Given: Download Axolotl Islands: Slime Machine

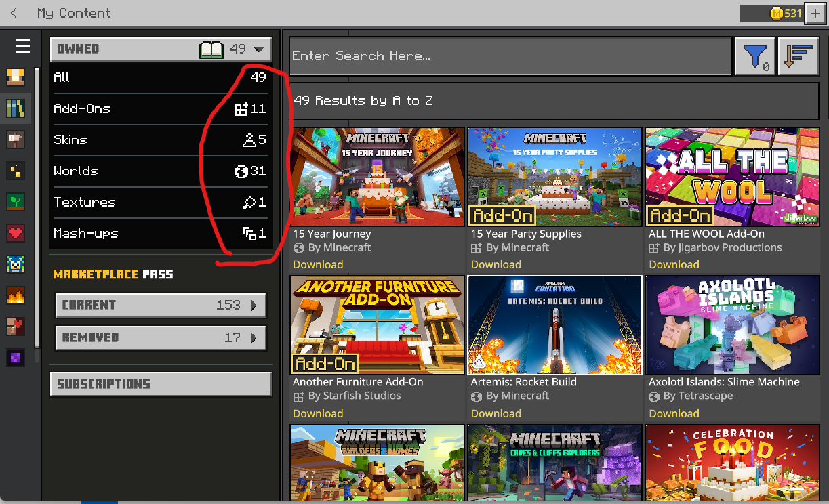Looking at the screenshot, I should (x=674, y=413).
